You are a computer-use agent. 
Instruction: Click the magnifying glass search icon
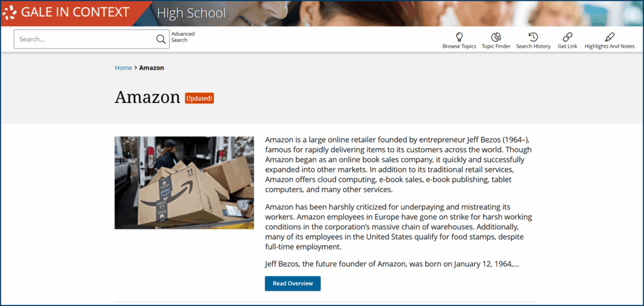coord(161,40)
